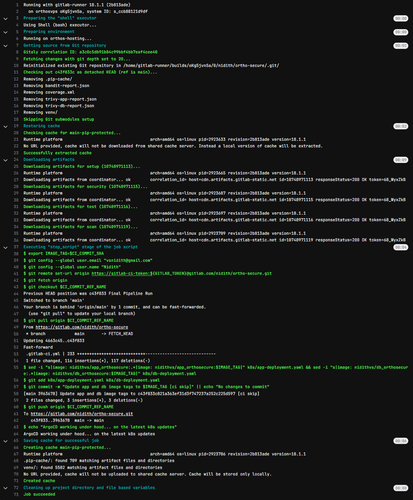Screen dimensions: 413x500
Task: Click the "Using Shell (bash) executor..." line
Action: pyautogui.click(x=60, y=25)
